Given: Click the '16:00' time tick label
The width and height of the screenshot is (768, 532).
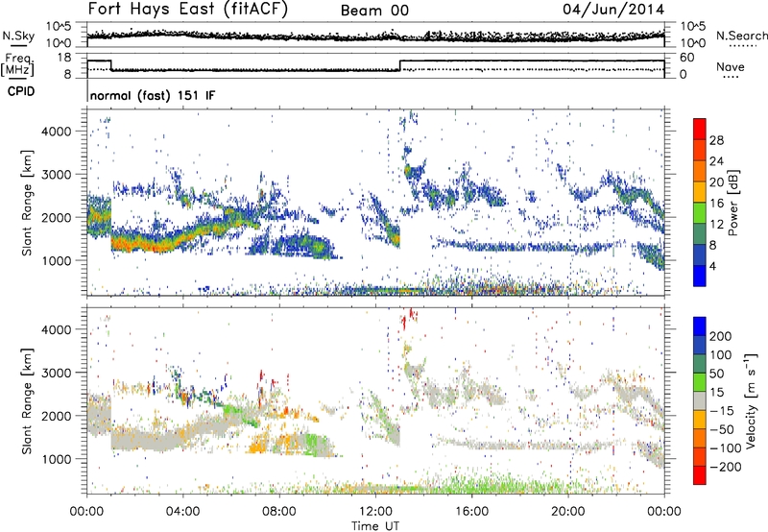Looking at the screenshot, I should (x=471, y=512).
